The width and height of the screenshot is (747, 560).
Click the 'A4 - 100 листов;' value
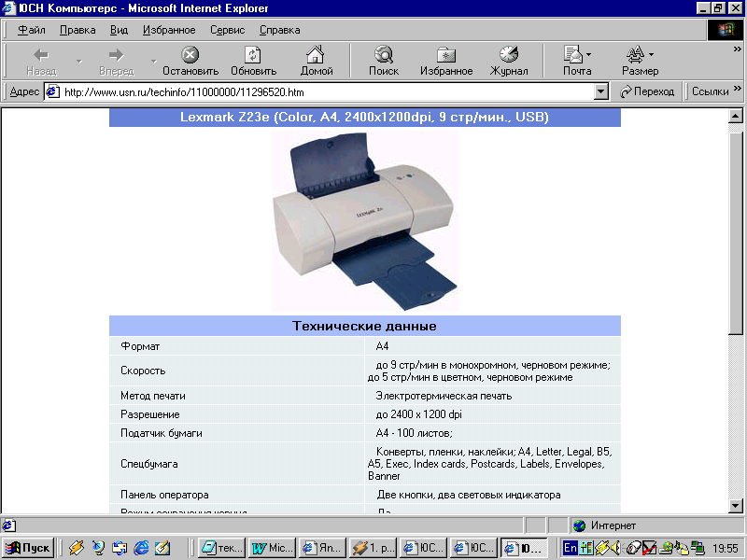414,433
